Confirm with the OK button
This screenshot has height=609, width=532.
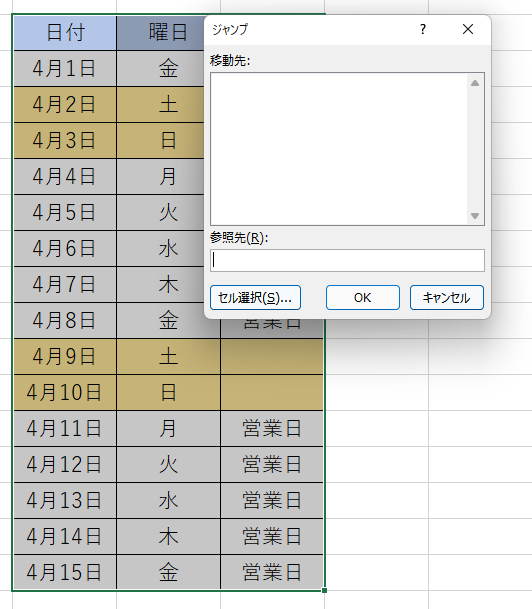[x=363, y=298]
